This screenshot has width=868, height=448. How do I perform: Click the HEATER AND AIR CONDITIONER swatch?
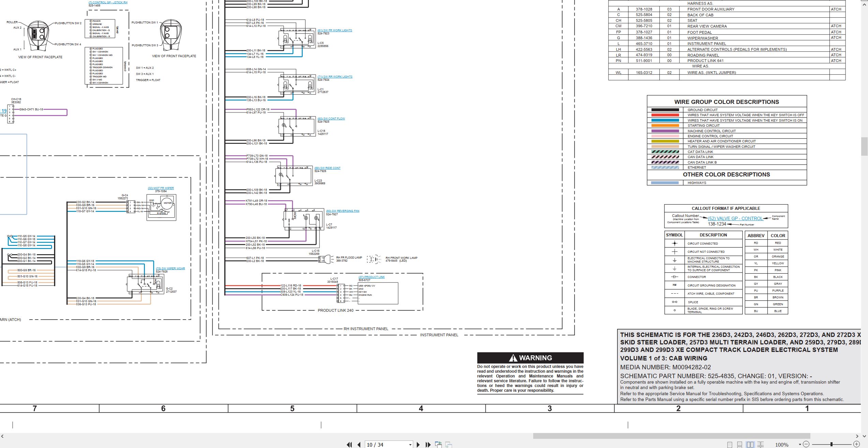tap(665, 141)
